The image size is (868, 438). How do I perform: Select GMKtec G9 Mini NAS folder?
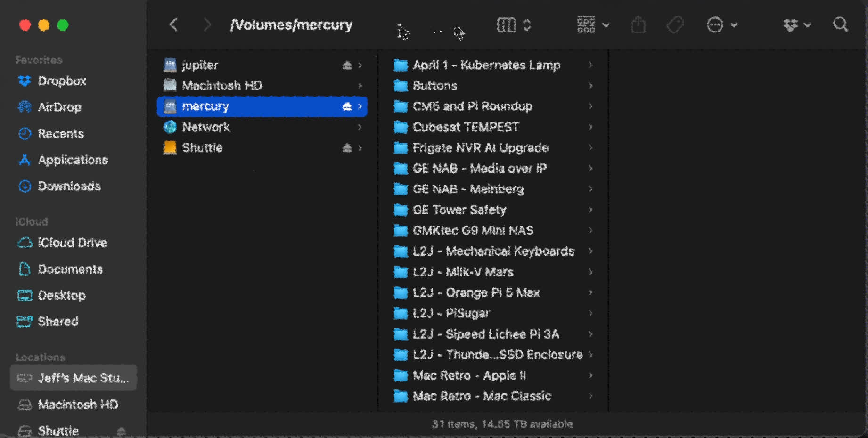click(493, 231)
